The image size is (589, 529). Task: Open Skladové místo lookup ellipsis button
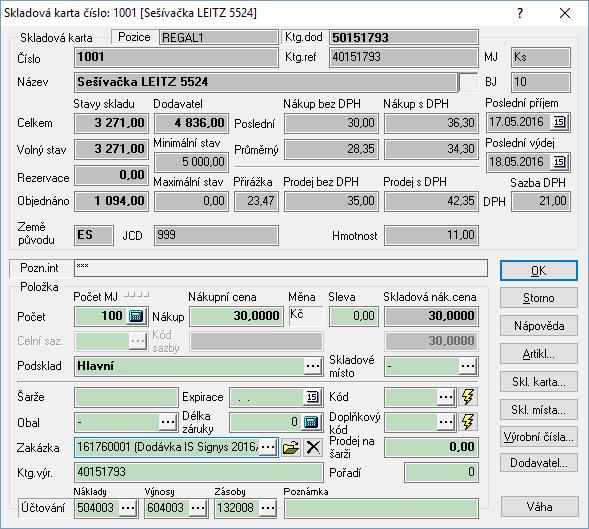pos(468,366)
